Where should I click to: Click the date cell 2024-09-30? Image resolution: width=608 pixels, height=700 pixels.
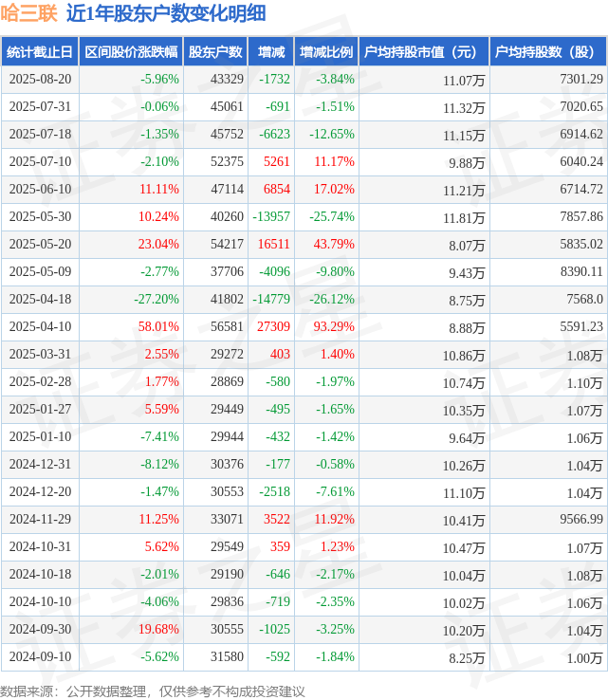[x=40, y=630]
